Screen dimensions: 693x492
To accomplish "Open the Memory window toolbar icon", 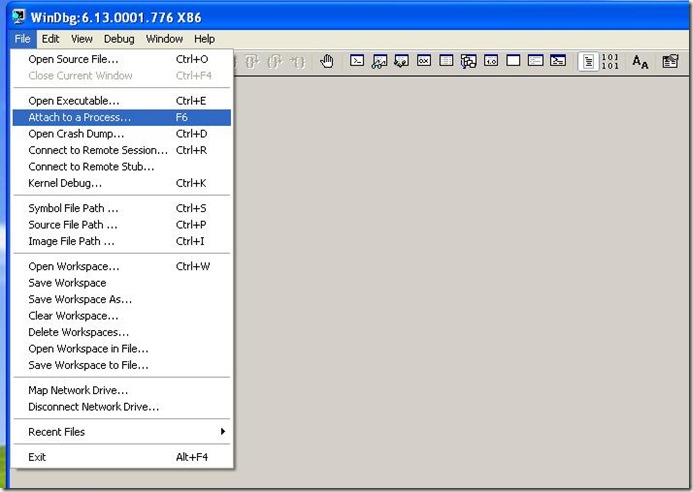I will coord(446,61).
